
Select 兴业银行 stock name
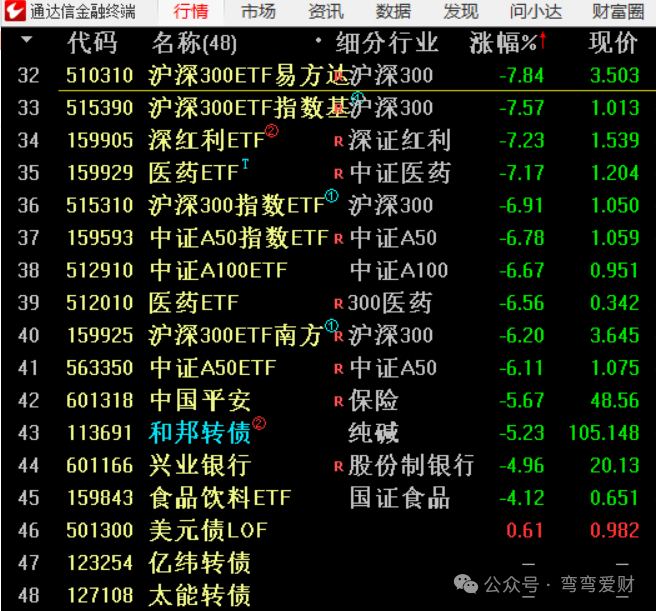click(200, 465)
